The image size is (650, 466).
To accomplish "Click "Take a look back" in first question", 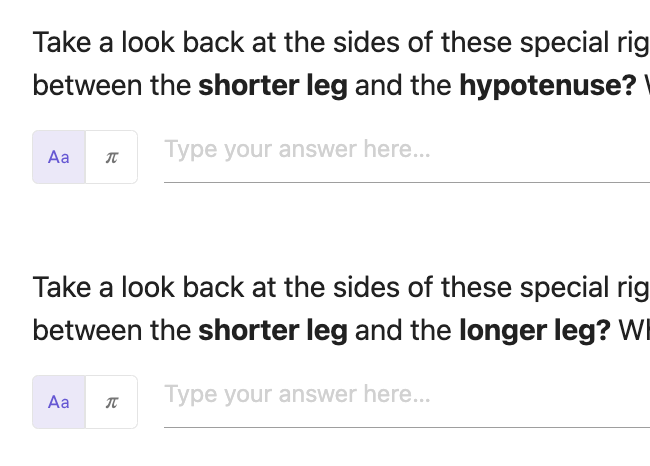I will coord(138,42).
